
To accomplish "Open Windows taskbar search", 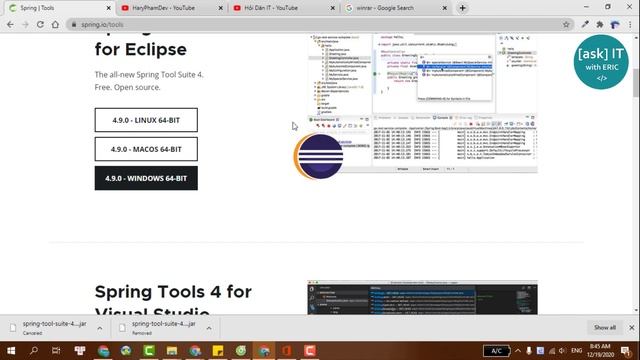I will tap(34, 351).
